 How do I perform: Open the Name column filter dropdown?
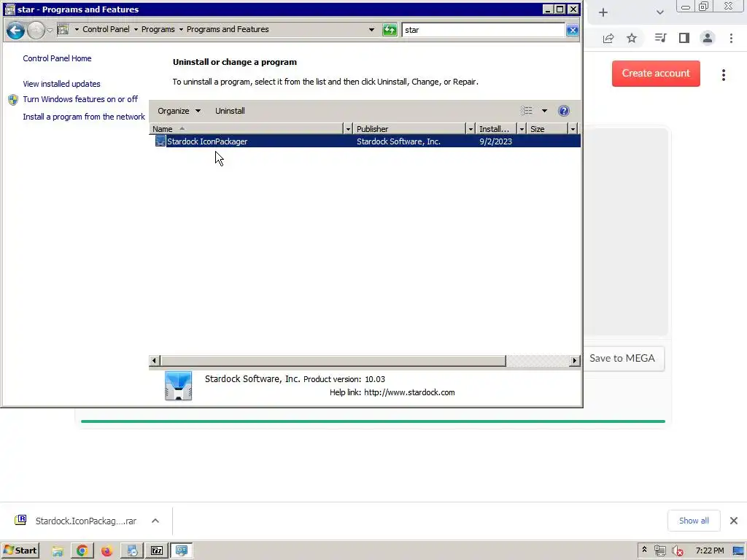click(x=348, y=129)
